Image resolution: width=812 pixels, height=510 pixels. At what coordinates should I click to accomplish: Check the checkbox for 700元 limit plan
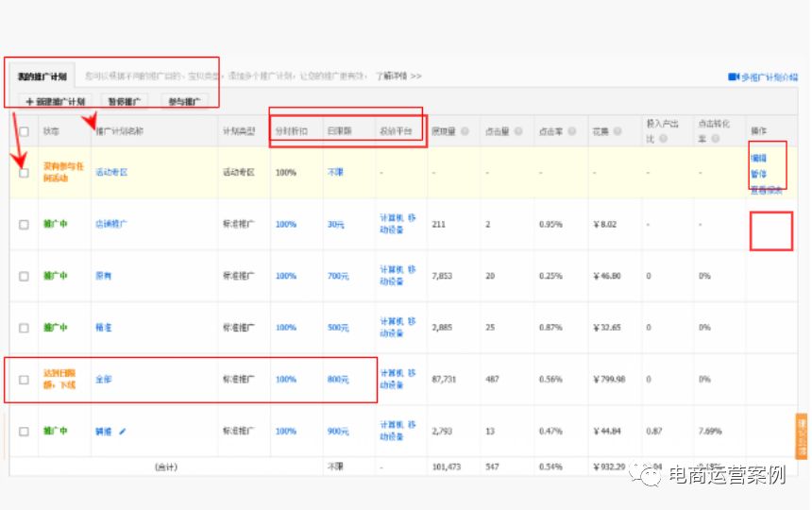[x=24, y=276]
